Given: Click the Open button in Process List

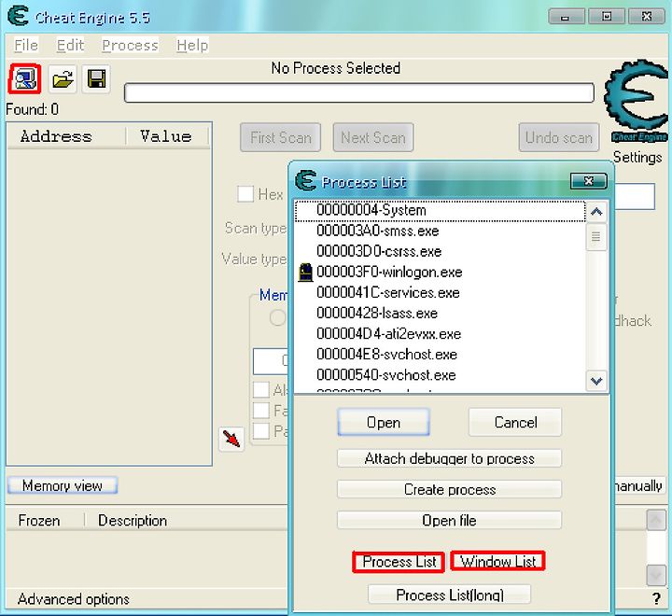Looking at the screenshot, I should click(x=384, y=422).
